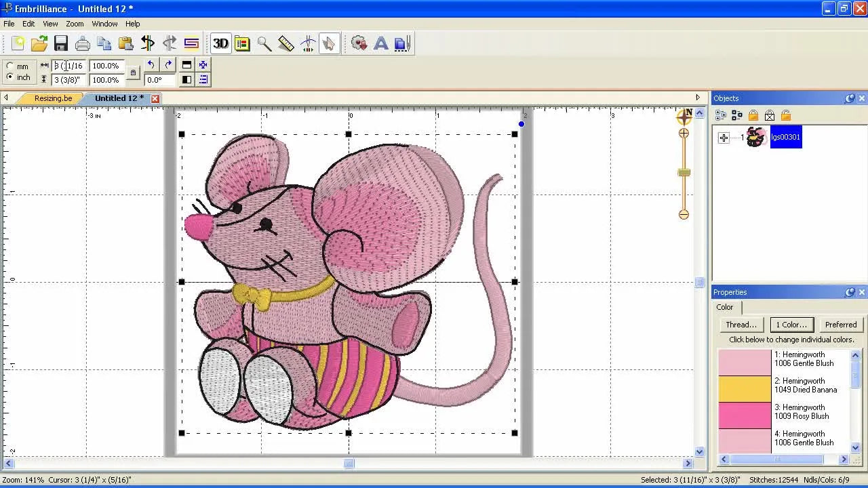Open the Edit menu
This screenshot has width=868, height=488.
coord(28,24)
